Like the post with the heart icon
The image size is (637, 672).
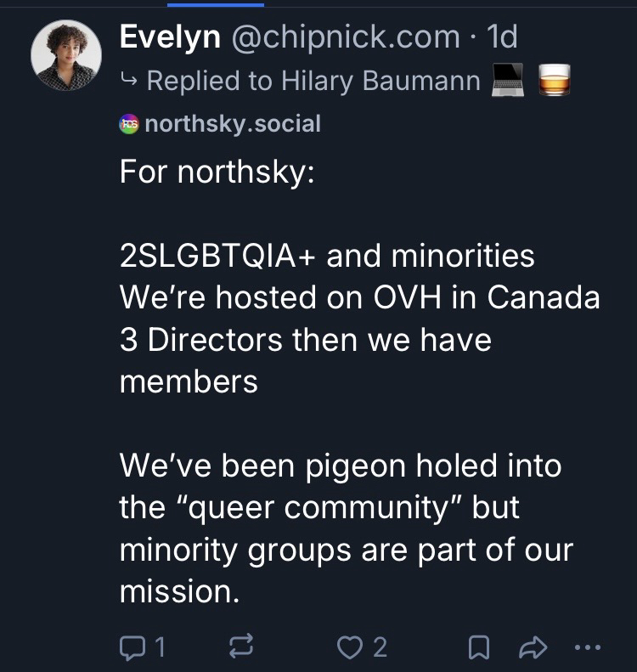point(349,647)
